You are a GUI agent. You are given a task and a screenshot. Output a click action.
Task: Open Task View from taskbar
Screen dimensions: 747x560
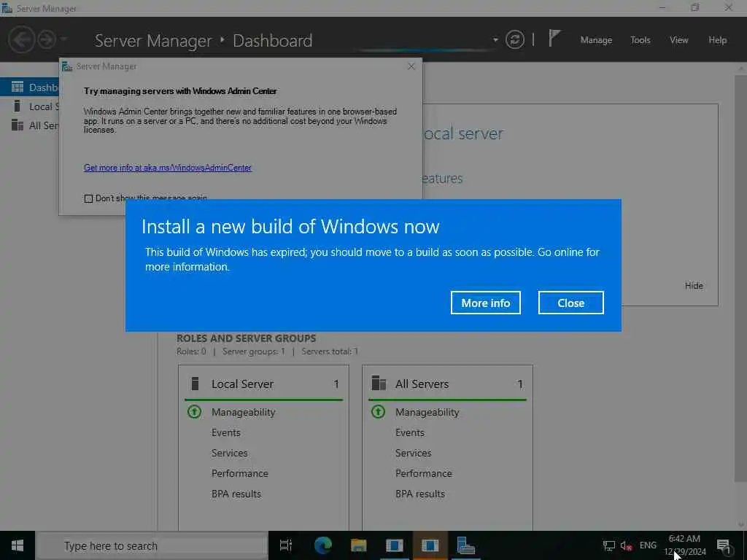tap(286, 545)
